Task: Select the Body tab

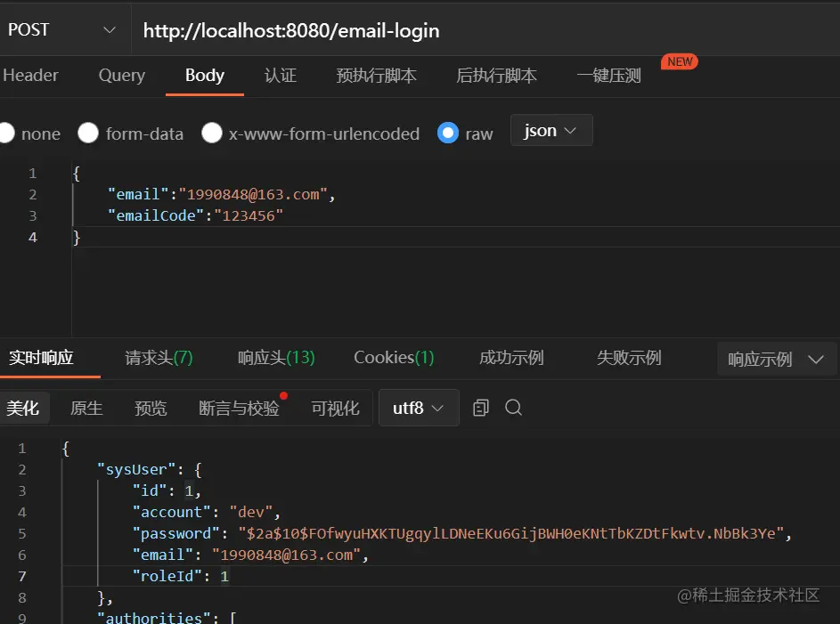Action: (x=205, y=76)
